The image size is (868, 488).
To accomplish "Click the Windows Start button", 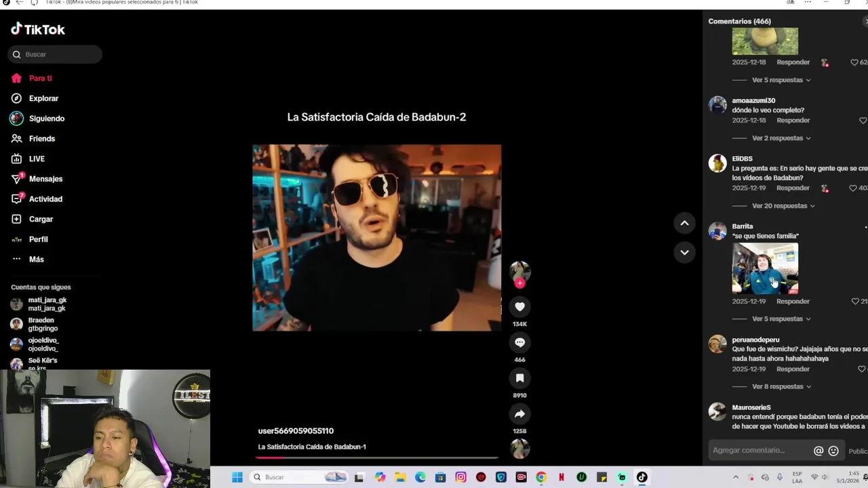I will [237, 477].
